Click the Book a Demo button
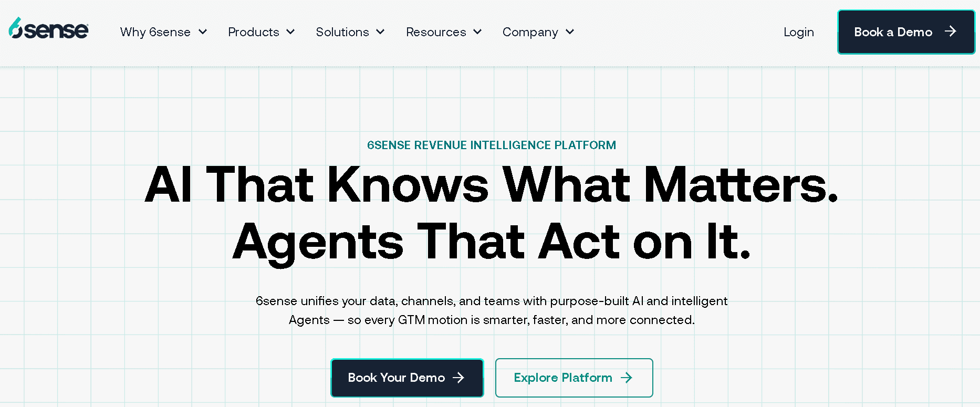Screen dimensions: 980x407 [x=906, y=32]
